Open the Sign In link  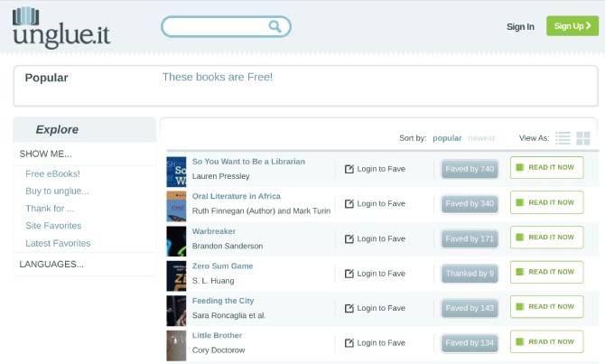coord(520,26)
